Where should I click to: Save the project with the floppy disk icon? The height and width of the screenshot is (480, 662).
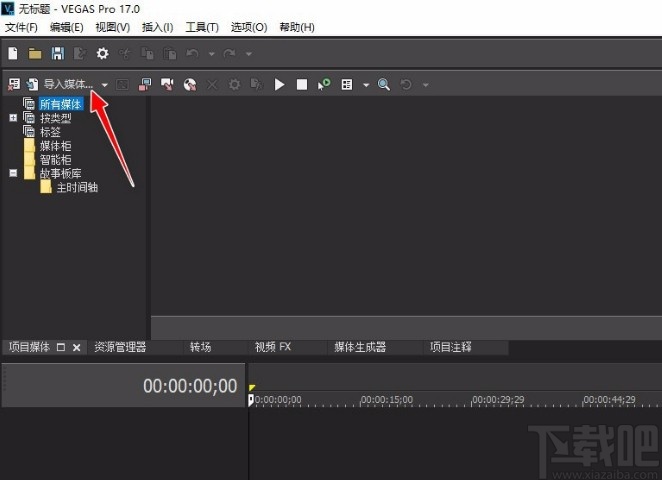coord(58,54)
